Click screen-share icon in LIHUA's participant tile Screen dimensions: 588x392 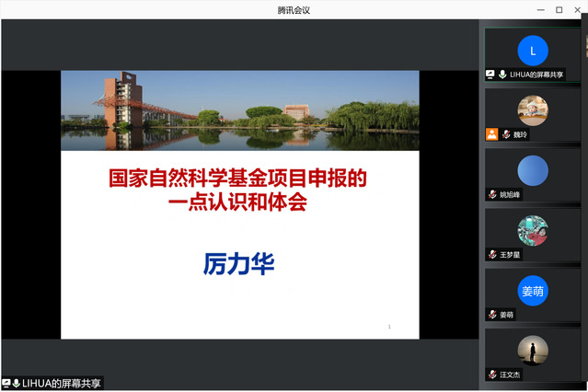point(490,75)
